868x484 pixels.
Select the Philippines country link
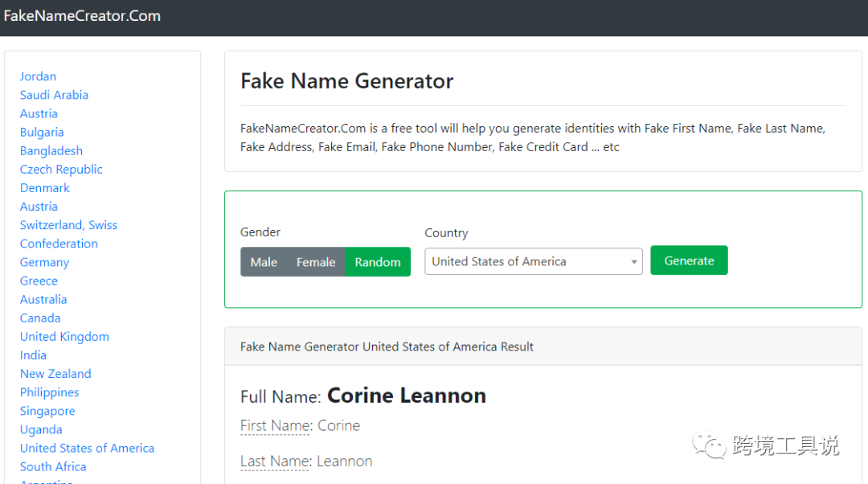(x=49, y=392)
